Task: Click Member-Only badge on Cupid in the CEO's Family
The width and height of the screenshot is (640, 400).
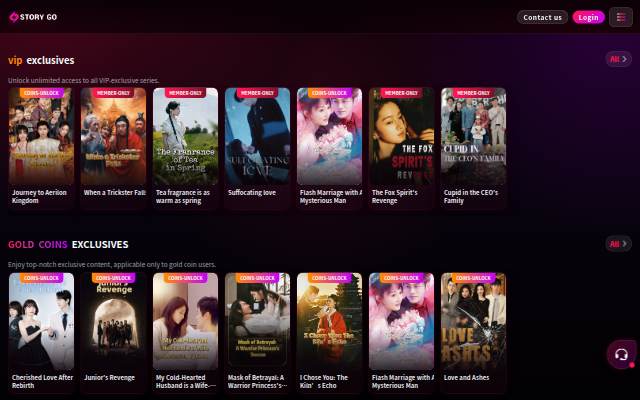Action: coord(473,93)
